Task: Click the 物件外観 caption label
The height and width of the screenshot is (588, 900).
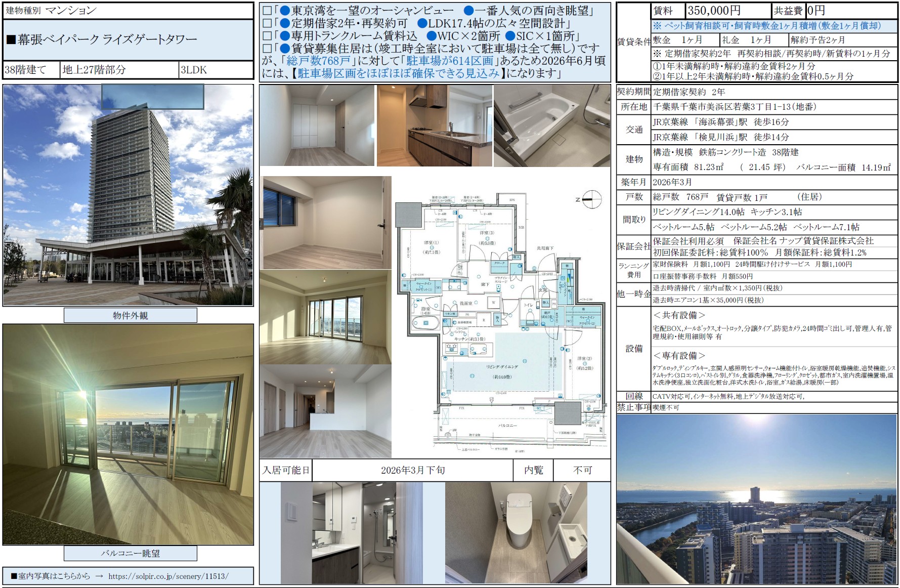Action: [x=130, y=315]
